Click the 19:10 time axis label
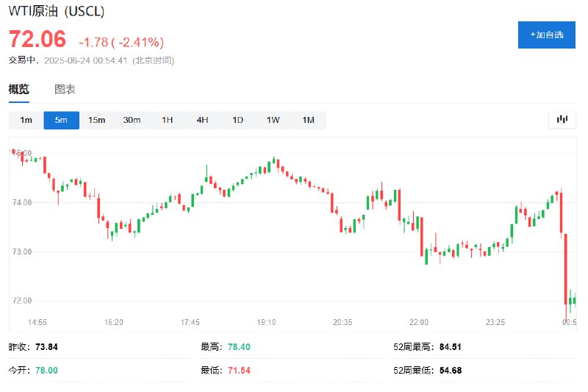This screenshot has width=588, height=392. [x=266, y=322]
